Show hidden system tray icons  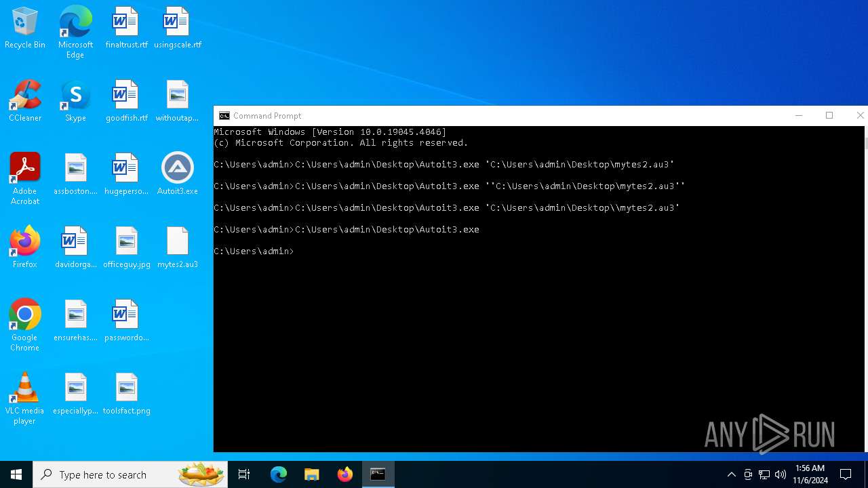pyautogui.click(x=731, y=474)
